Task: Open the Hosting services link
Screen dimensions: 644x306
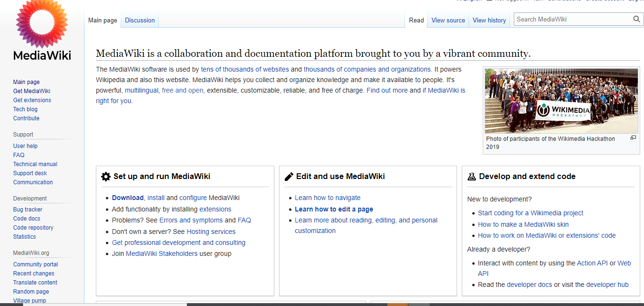Action: tap(211, 232)
